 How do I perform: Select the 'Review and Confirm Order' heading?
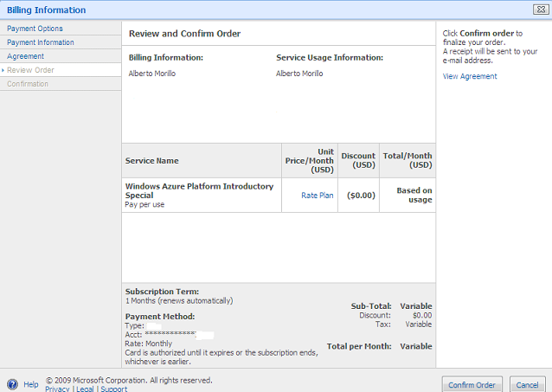click(x=184, y=34)
